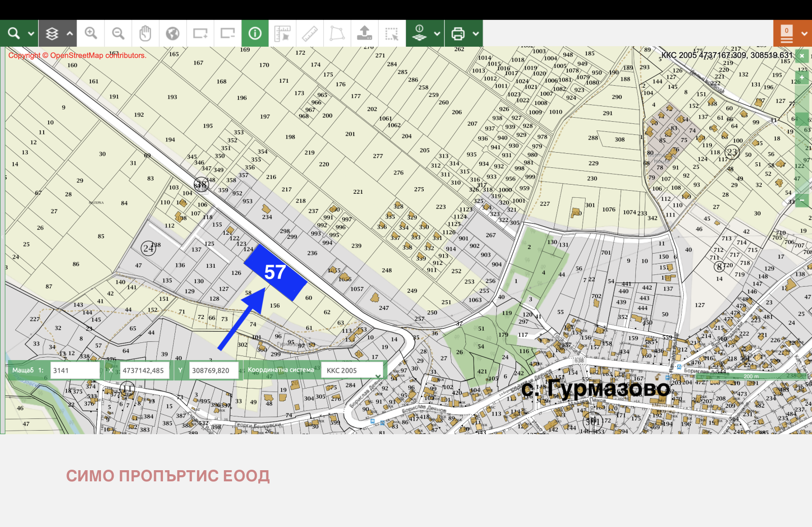Activate the zoom out tool

[x=118, y=33]
